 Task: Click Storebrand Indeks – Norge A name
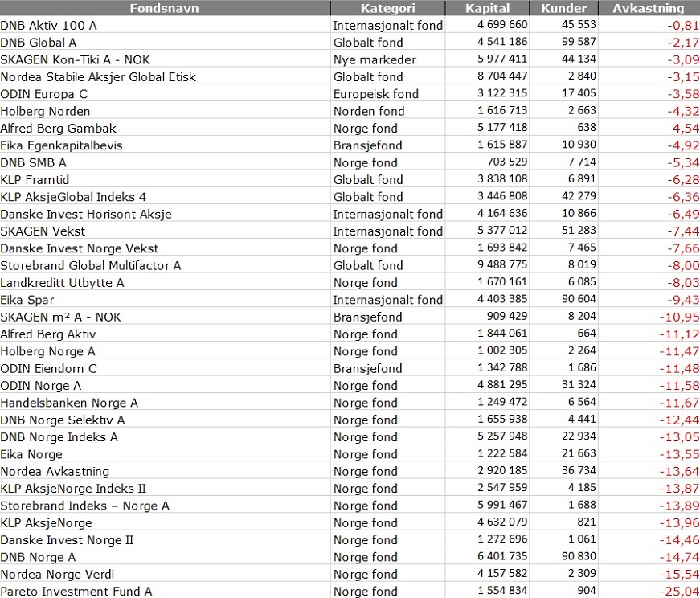pos(85,506)
